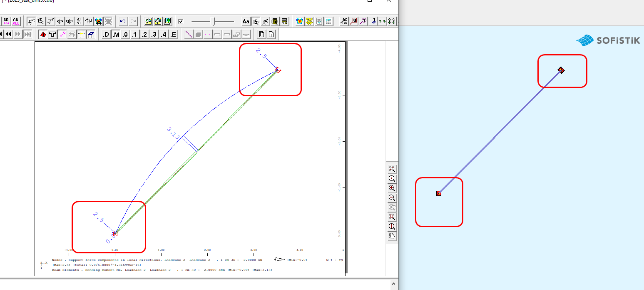Toggle the checkbox beside the toolbar slider
The width and height of the screenshot is (644, 290).
(x=181, y=21)
